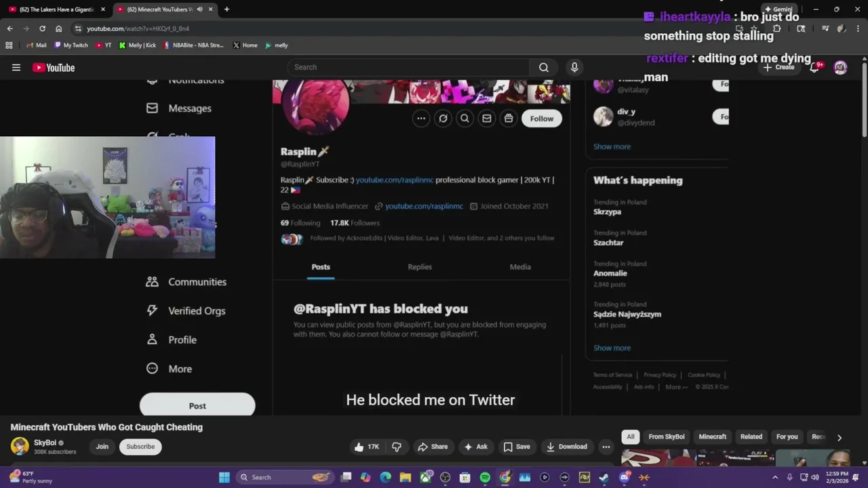Open the weather widget showing 63°F
The height and width of the screenshot is (488, 868).
coord(31,477)
